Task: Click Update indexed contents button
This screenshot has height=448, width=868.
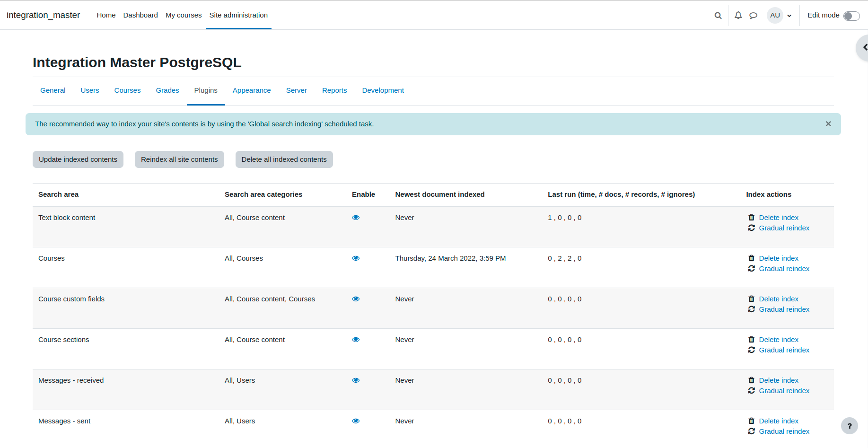Action: pyautogui.click(x=78, y=159)
